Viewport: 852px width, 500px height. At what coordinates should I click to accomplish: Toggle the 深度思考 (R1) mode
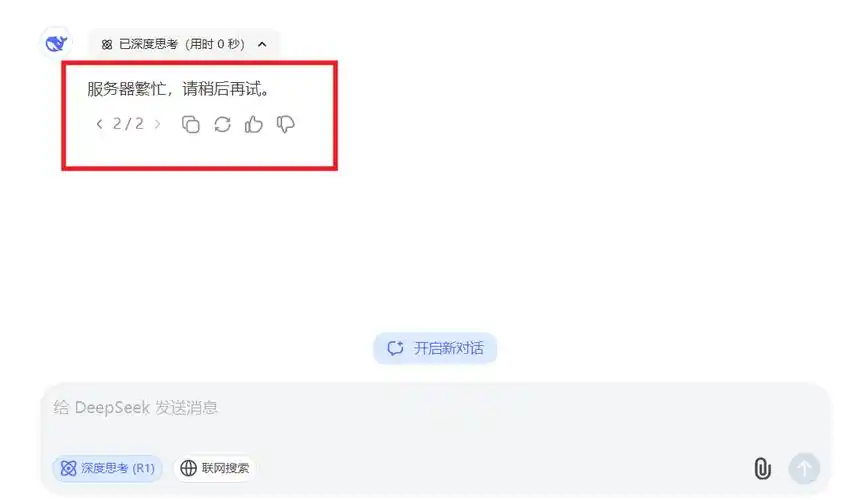[x=108, y=468]
